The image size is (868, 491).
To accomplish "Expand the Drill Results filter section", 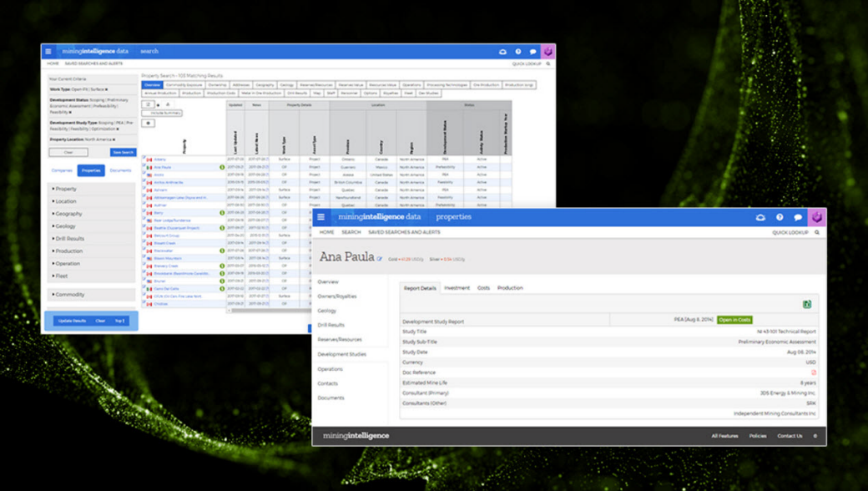I will 68,239.
